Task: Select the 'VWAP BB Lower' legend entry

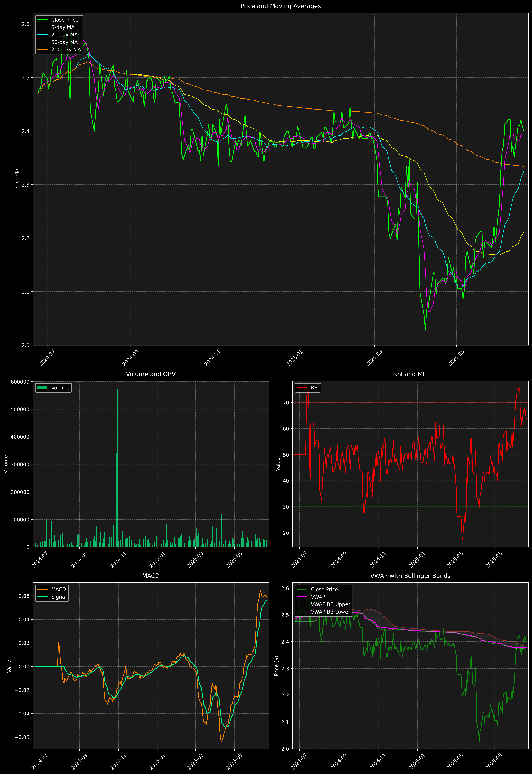Action: (x=323, y=612)
